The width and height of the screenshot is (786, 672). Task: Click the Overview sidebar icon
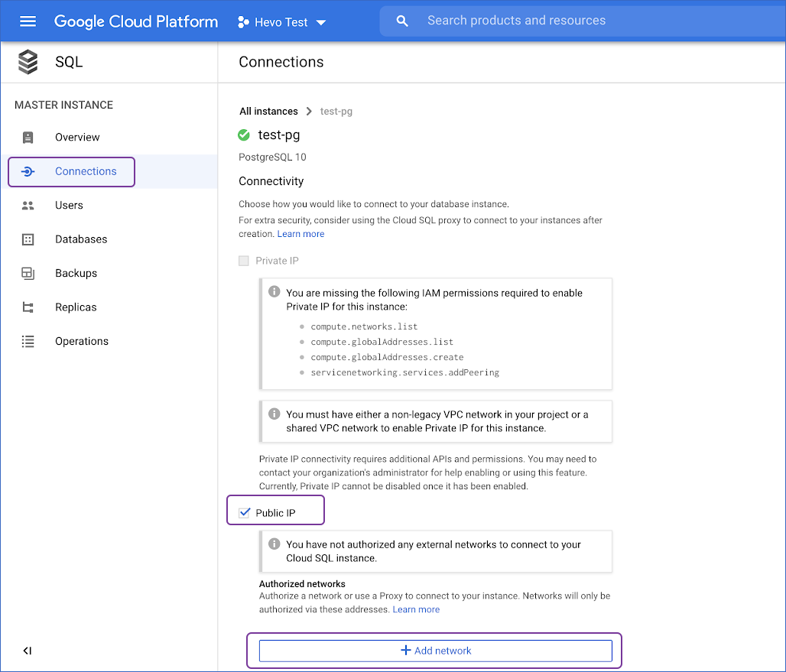[x=28, y=138]
